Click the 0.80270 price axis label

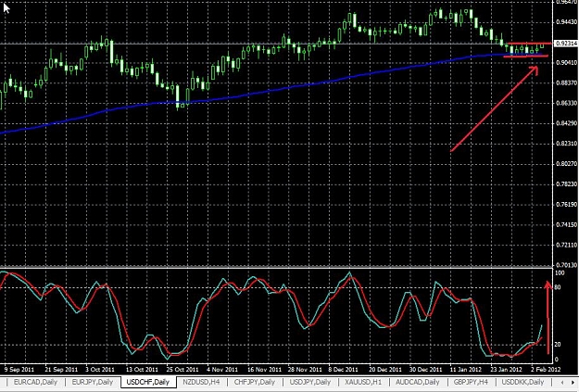pos(567,164)
